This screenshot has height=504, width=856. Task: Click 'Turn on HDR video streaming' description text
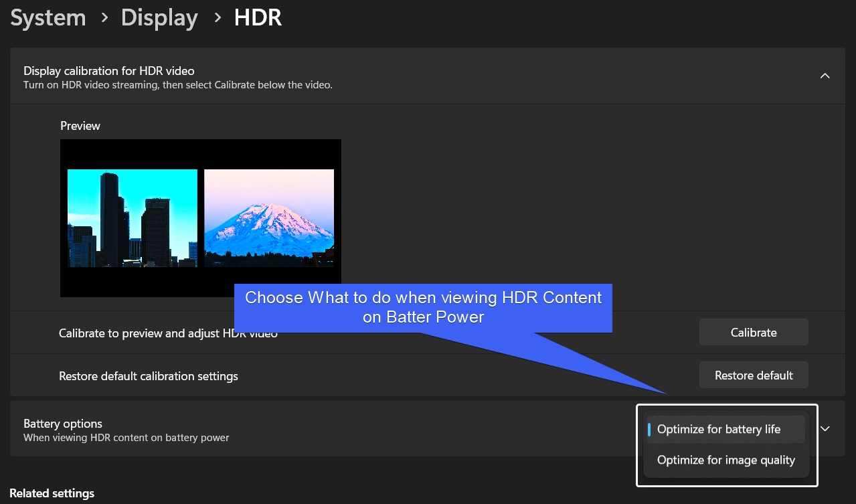point(178,85)
